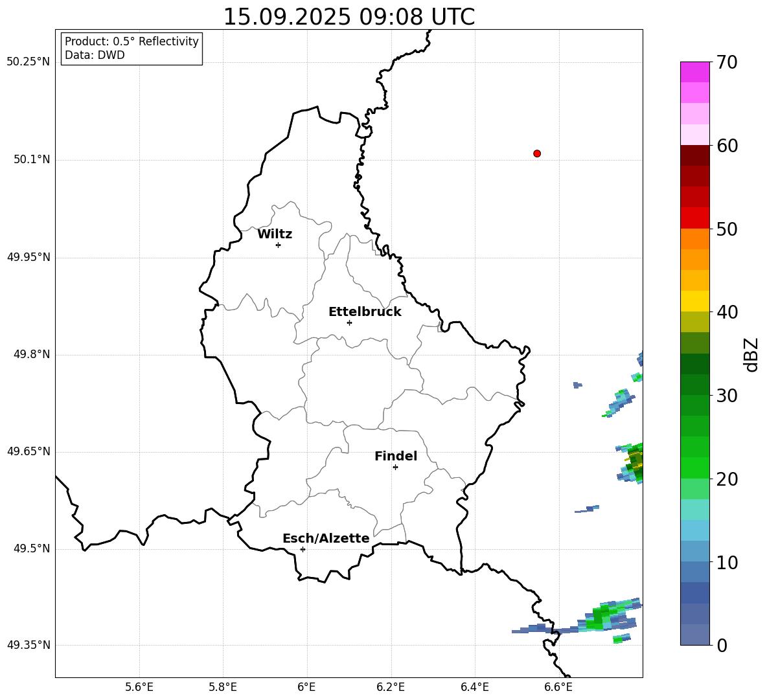Click the 10 value on the colorbar
The height and width of the screenshot is (700, 767).
[x=727, y=562]
